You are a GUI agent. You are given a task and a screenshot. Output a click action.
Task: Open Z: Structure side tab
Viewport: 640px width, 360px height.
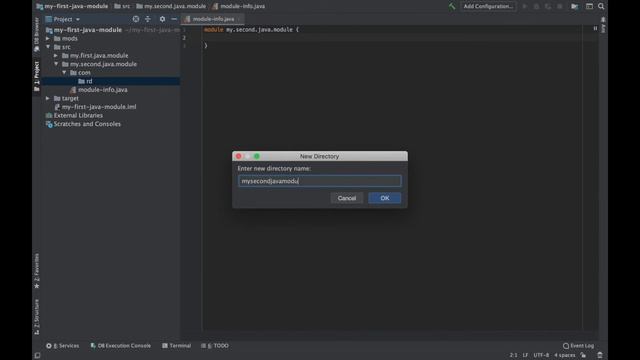[37, 317]
